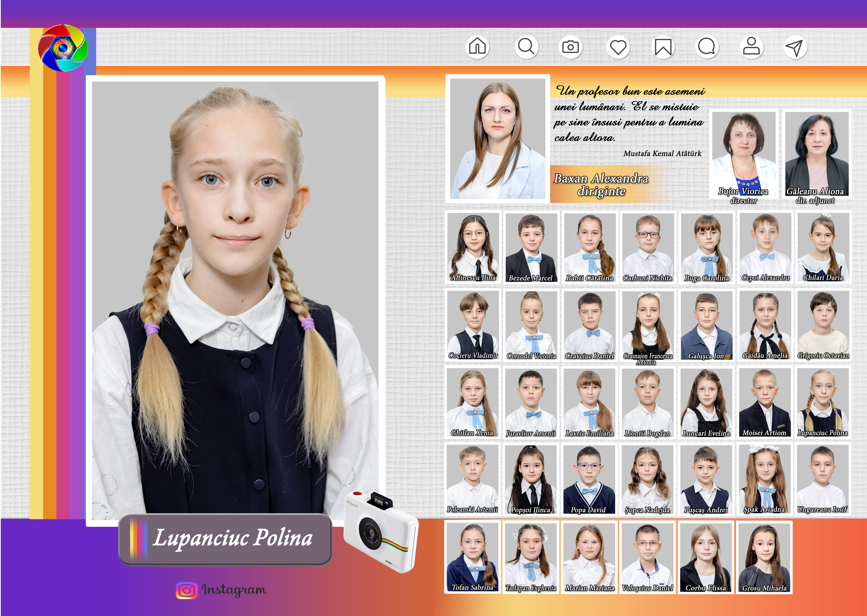Click the bookmark save icon
Viewport: 867px width, 616px height.
(x=663, y=47)
